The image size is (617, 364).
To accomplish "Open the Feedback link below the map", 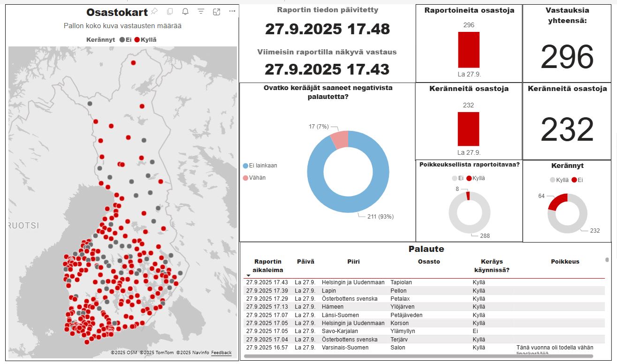I will pyautogui.click(x=221, y=353).
